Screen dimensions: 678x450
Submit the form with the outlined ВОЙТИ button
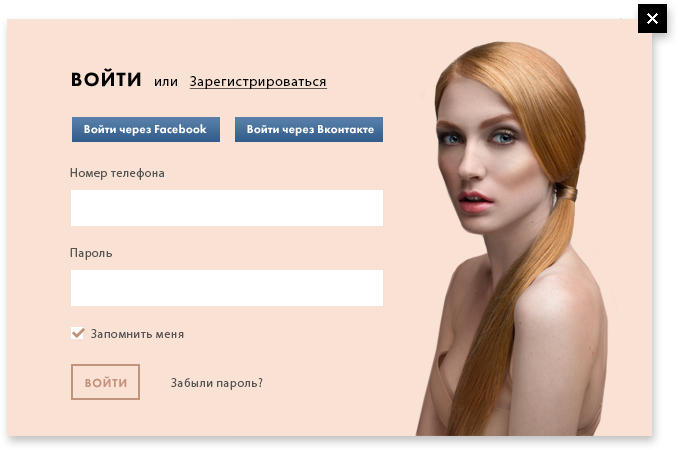pos(106,382)
